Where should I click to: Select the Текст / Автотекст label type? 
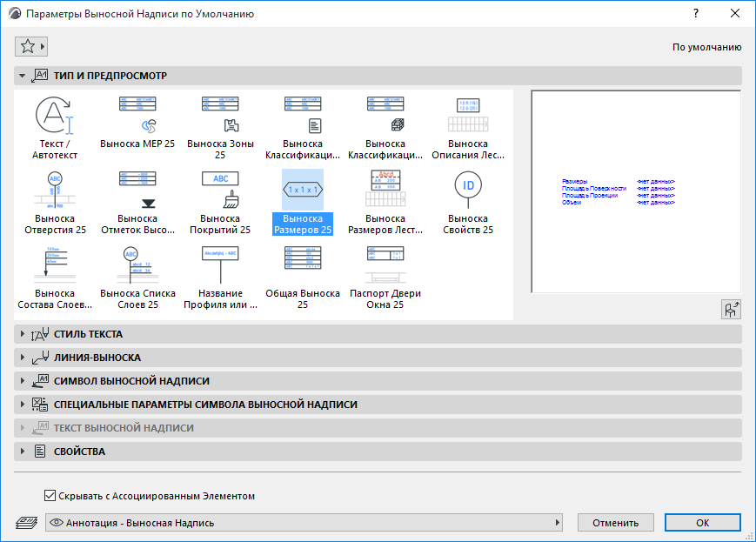(x=55, y=128)
